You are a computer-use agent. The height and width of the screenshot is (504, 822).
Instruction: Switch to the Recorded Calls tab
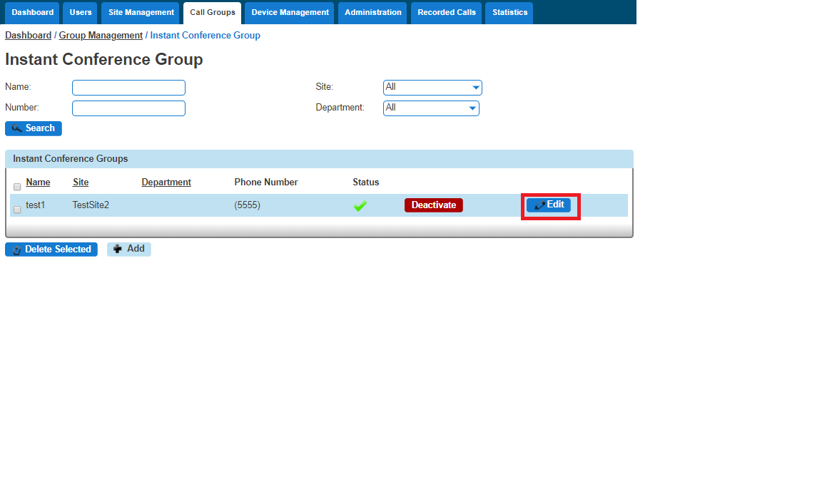[x=447, y=13]
